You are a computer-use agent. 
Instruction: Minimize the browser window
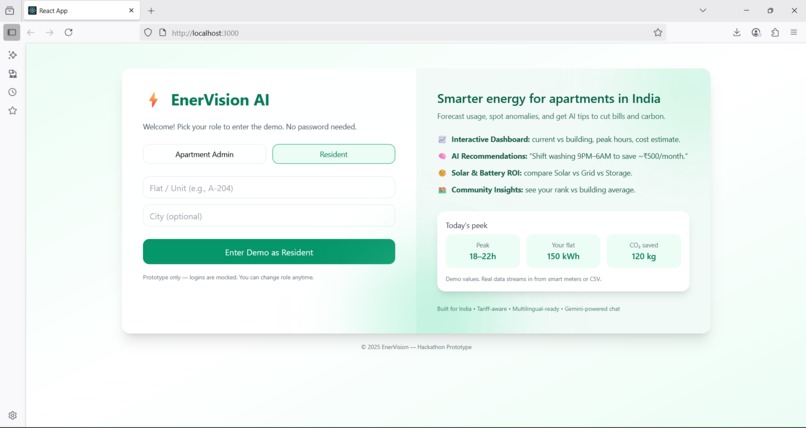746,10
